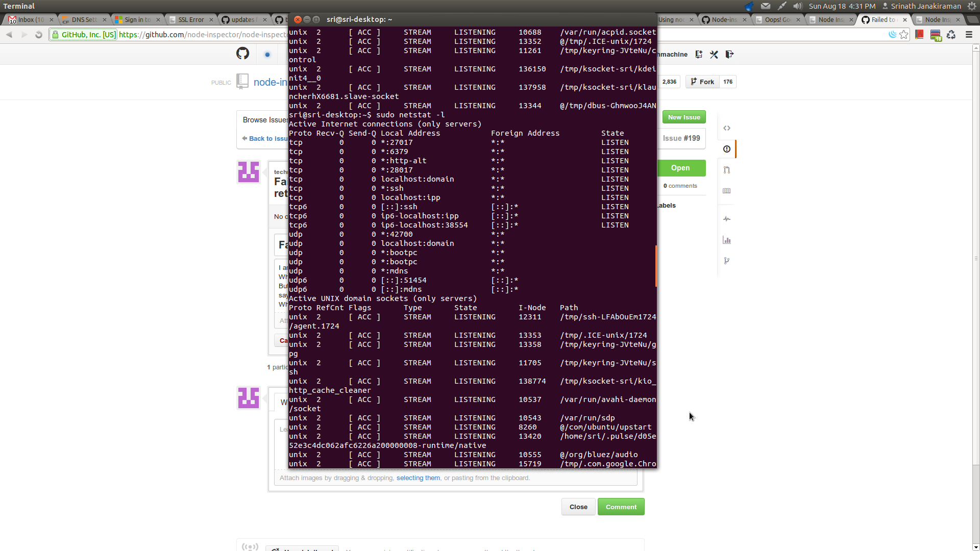This screenshot has height=551, width=980.
Task: Bookmark this page with the star icon
Action: 904,35
